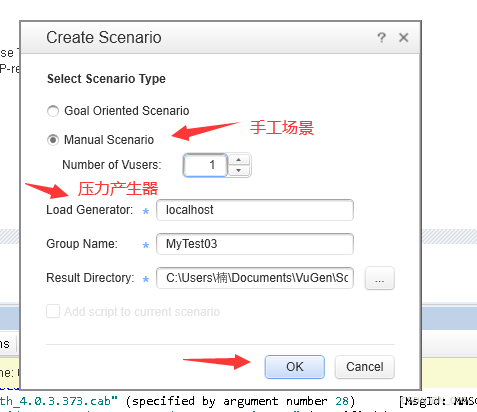Edit the Load Generator localhost field
The height and width of the screenshot is (412, 477).
[x=255, y=210]
